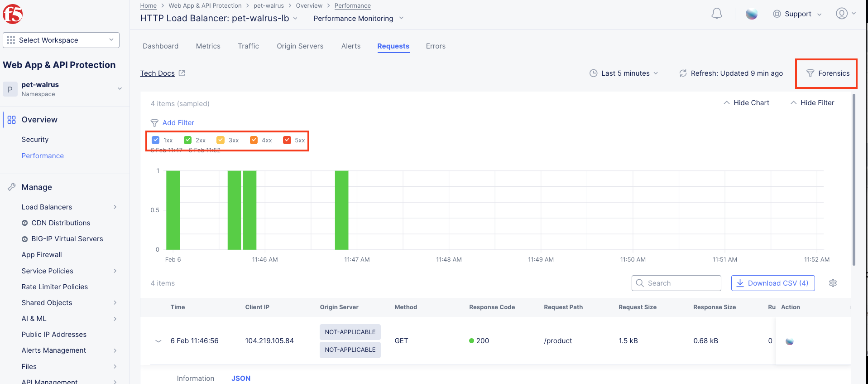Click the CDN Distributions bullet icon

click(x=25, y=223)
